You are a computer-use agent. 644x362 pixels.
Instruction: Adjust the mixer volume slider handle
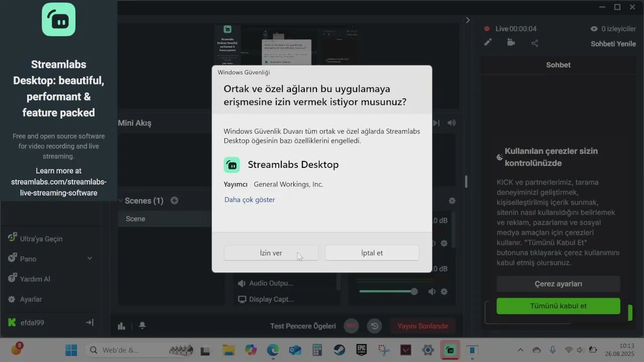click(414, 292)
